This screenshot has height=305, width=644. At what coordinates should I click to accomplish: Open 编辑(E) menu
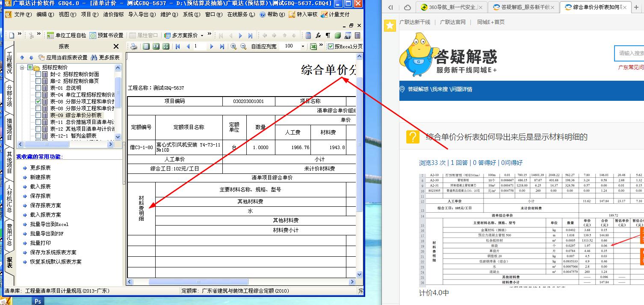pos(45,14)
